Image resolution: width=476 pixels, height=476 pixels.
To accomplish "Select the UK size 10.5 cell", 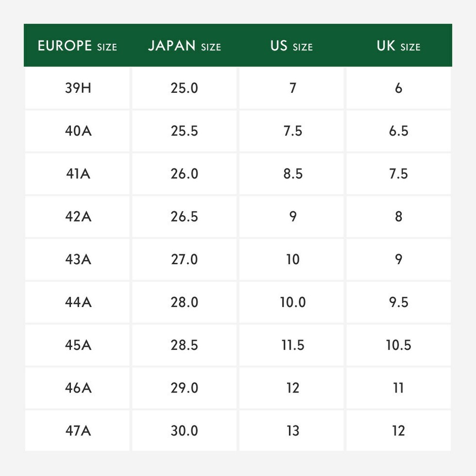I will 398,345.
